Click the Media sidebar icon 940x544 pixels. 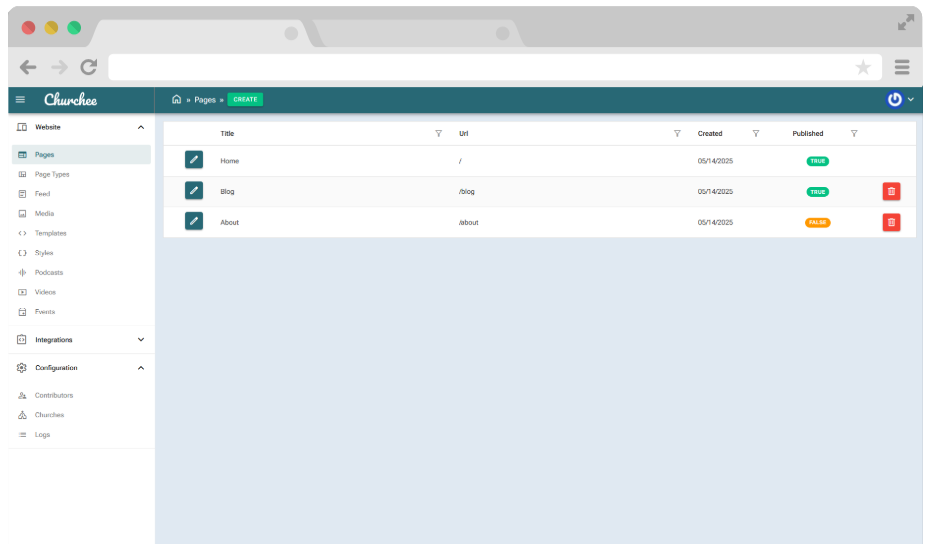tap(22, 214)
